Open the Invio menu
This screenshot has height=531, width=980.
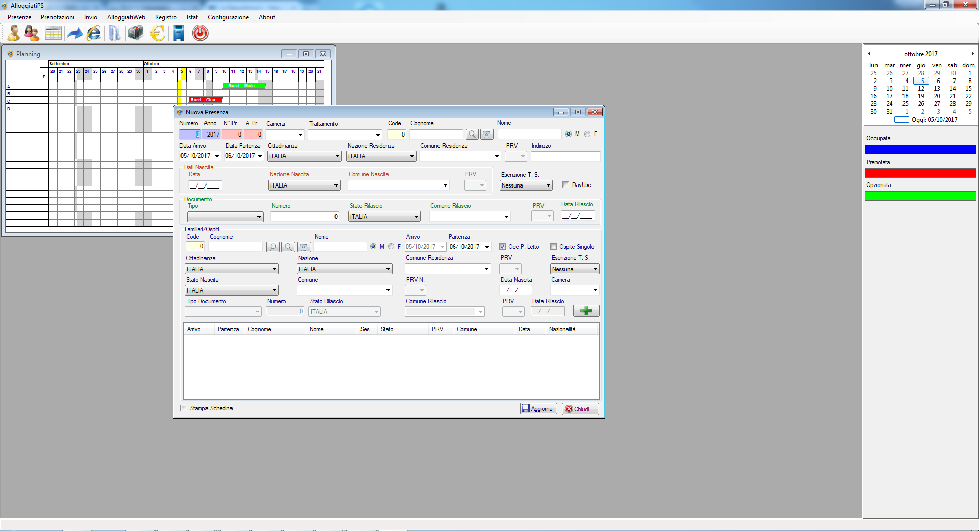pyautogui.click(x=91, y=17)
